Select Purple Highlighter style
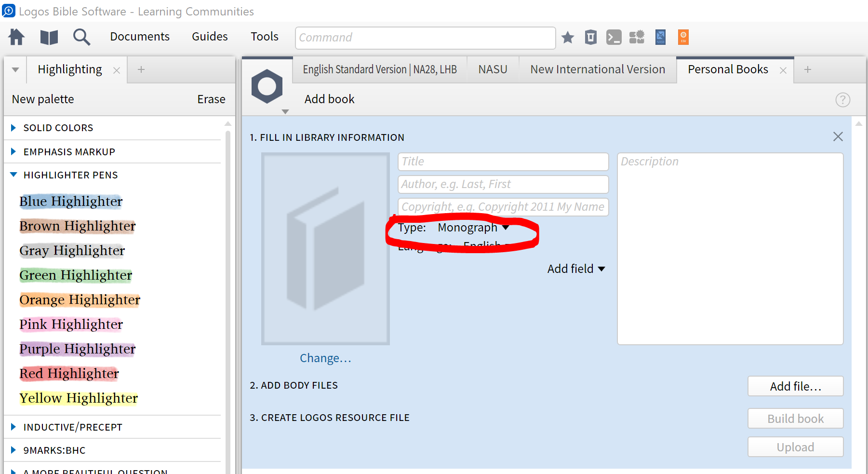Image resolution: width=868 pixels, height=474 pixels. coord(78,349)
